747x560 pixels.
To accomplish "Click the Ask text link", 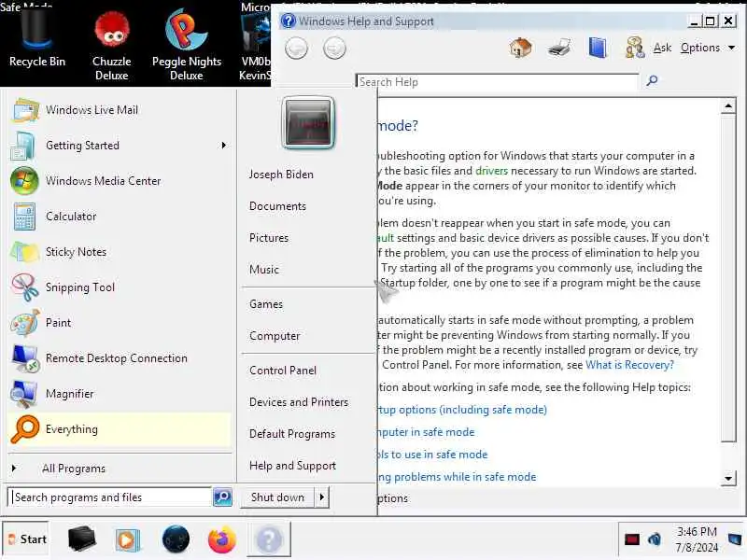I will pos(662,48).
